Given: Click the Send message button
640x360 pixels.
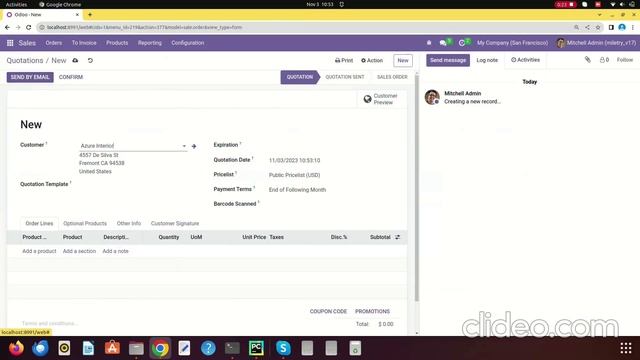Looking at the screenshot, I should (x=448, y=60).
